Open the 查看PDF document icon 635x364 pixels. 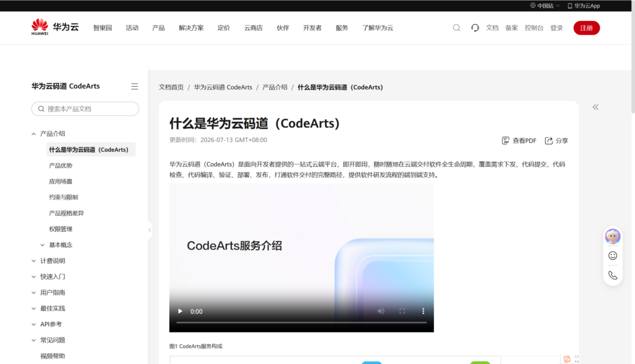(505, 141)
